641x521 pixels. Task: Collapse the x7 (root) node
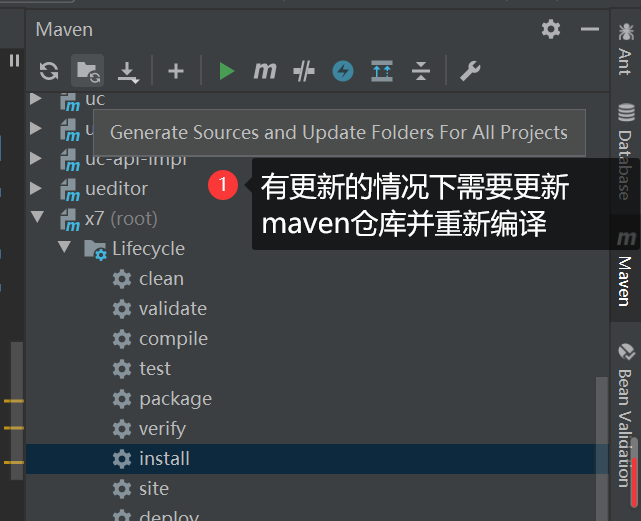coord(37,217)
